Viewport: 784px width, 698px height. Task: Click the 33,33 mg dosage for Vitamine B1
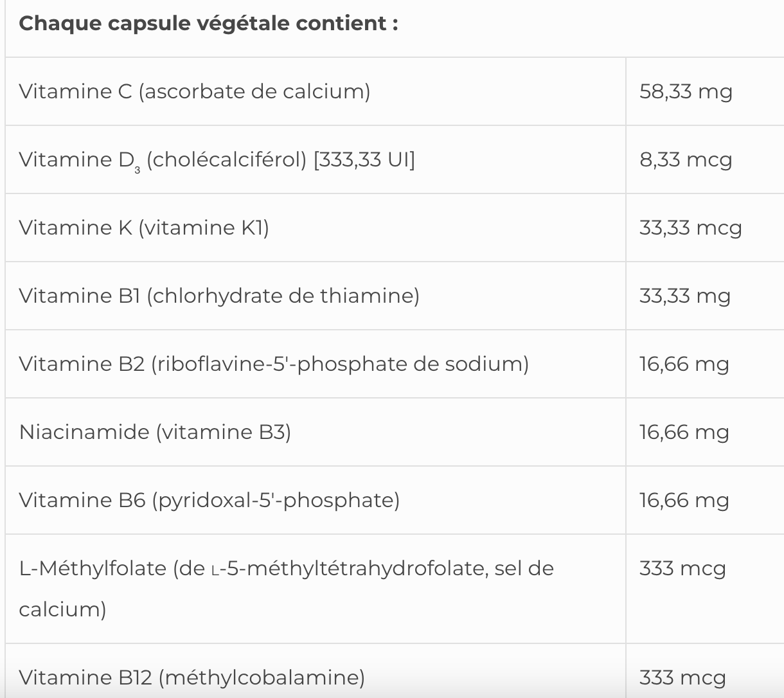point(684,296)
